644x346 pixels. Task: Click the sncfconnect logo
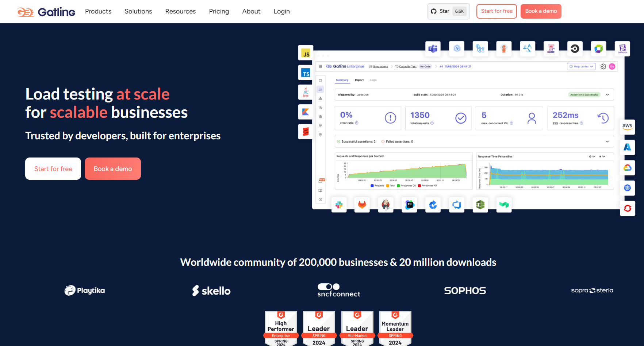pyautogui.click(x=339, y=290)
